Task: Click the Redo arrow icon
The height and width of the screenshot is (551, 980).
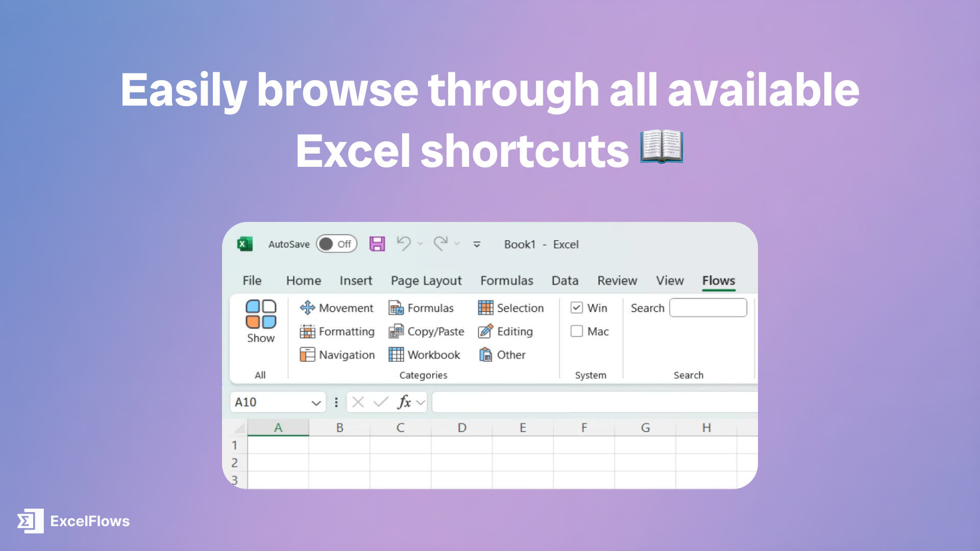Action: [x=440, y=244]
